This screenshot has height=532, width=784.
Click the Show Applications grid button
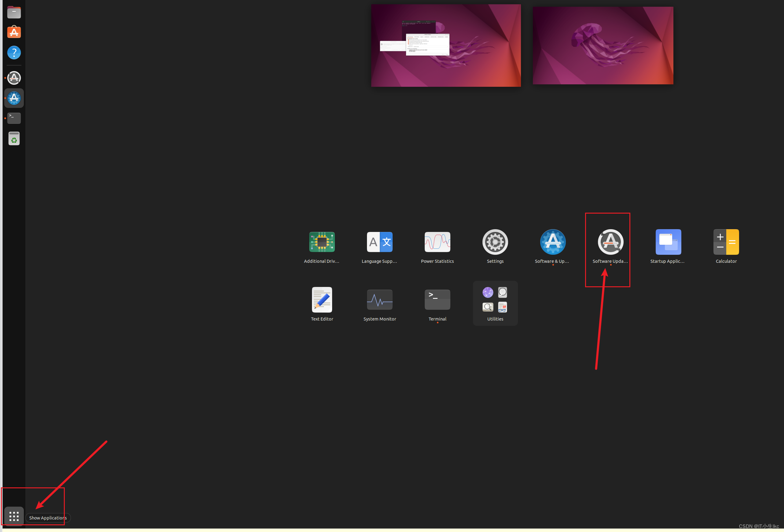tap(14, 516)
